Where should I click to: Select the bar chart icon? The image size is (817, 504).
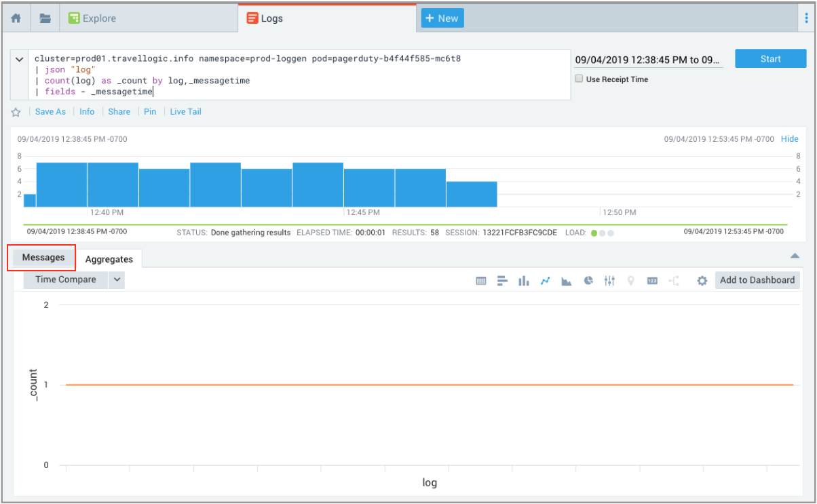point(502,281)
